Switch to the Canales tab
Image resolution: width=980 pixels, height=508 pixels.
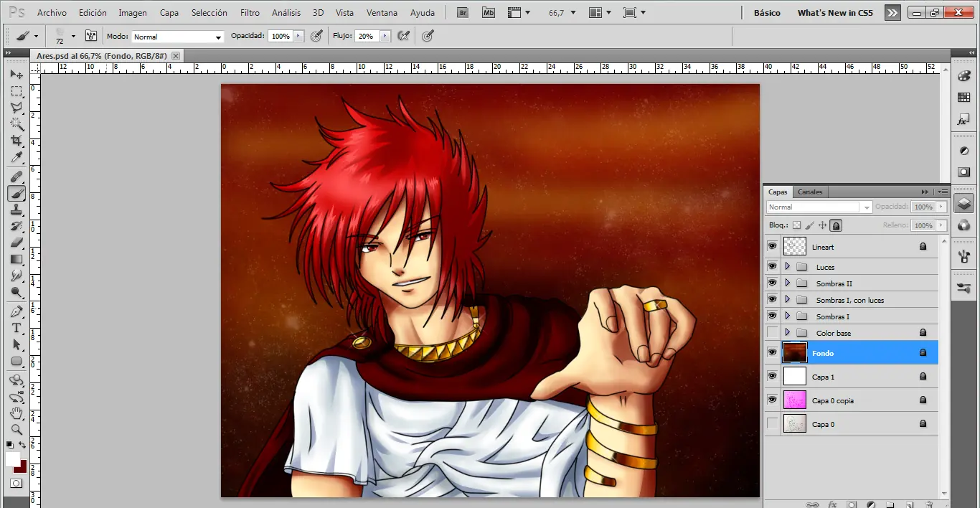811,192
